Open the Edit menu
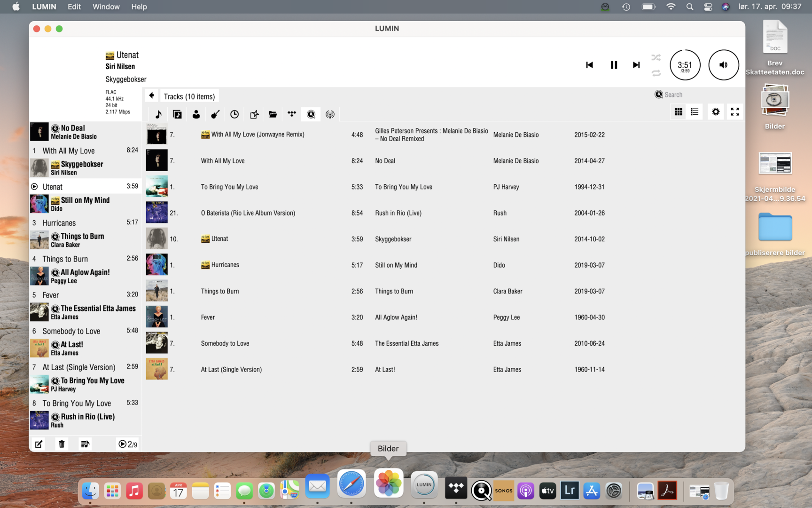Viewport: 812px width, 508px height. 74,7
